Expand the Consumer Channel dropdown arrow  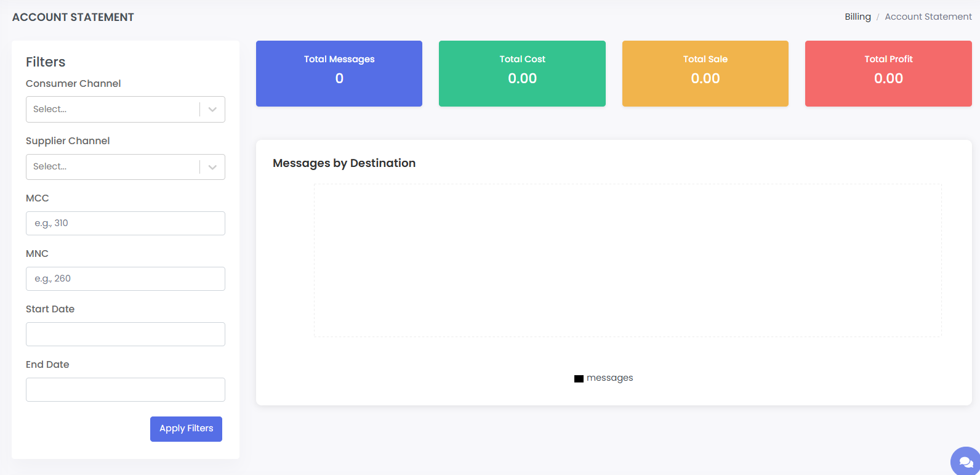tap(212, 110)
